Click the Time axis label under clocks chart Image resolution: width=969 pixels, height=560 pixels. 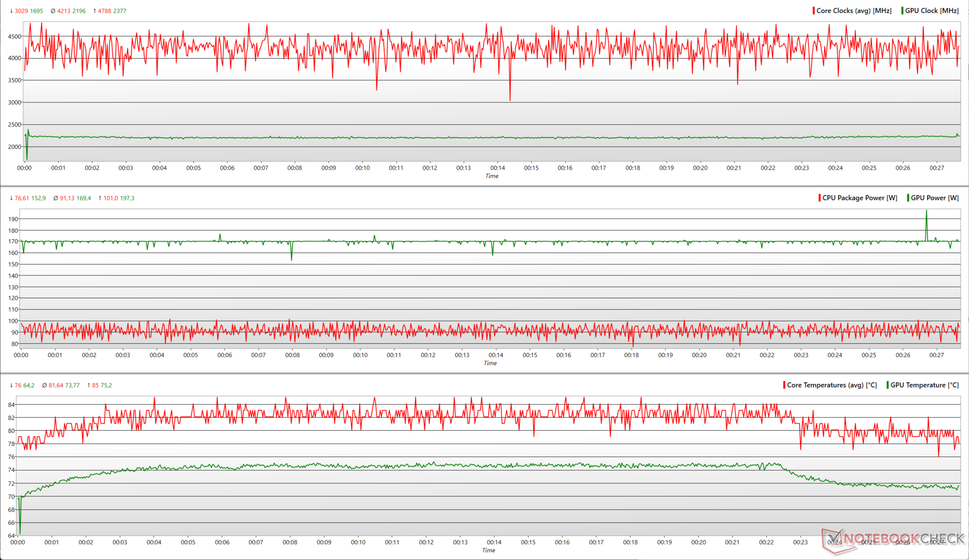pyautogui.click(x=492, y=176)
